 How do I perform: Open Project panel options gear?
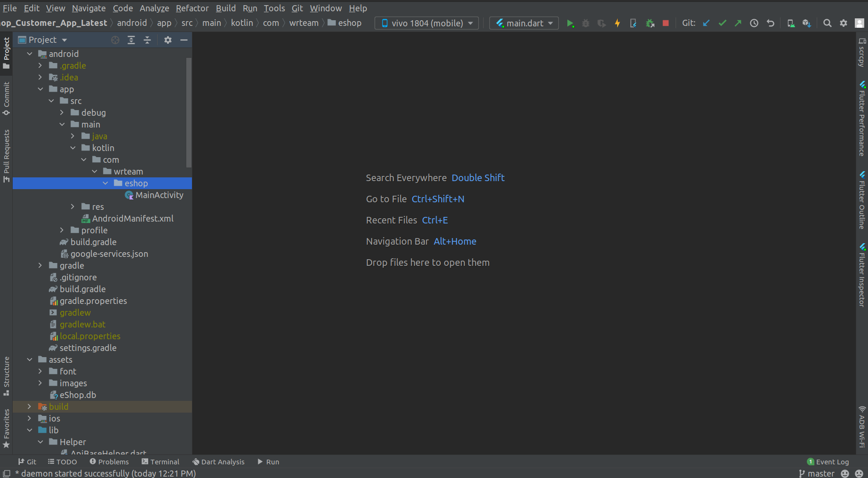point(168,40)
